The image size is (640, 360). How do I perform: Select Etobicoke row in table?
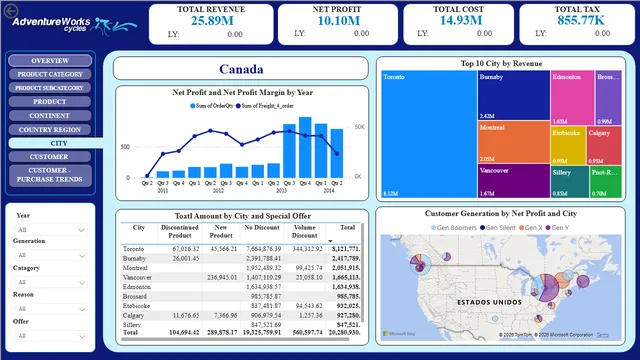click(x=240, y=306)
